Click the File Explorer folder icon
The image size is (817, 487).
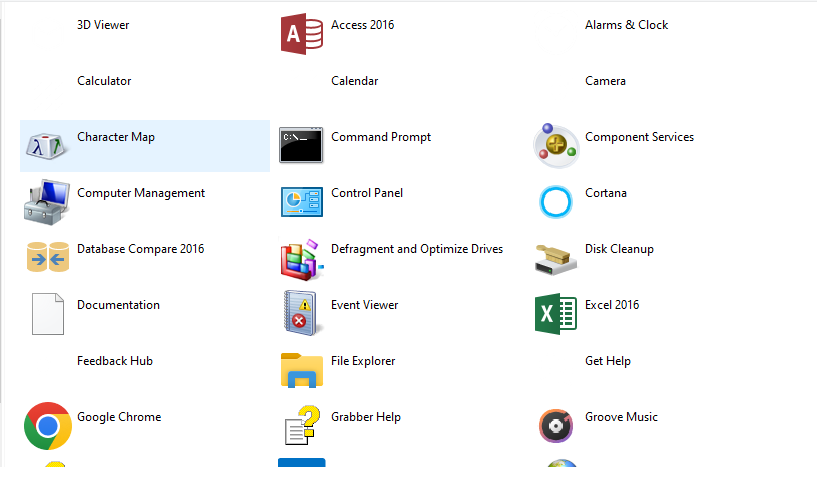tap(302, 370)
